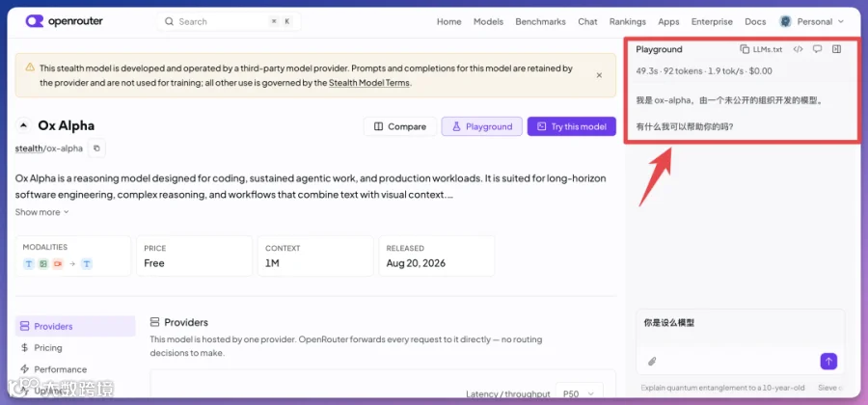Click the Free price value

click(x=154, y=263)
